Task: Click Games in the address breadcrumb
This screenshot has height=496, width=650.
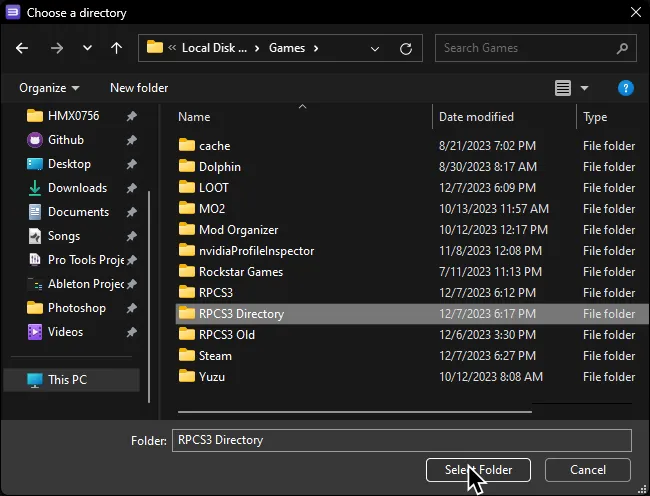Action: point(287,48)
